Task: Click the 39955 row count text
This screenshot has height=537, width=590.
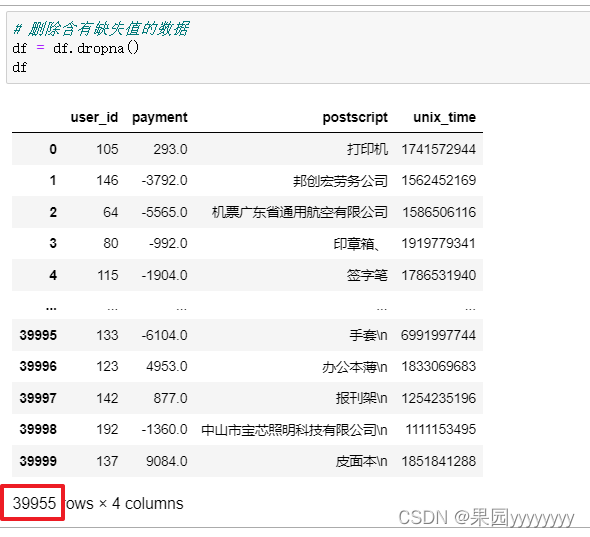Action: click(x=34, y=504)
